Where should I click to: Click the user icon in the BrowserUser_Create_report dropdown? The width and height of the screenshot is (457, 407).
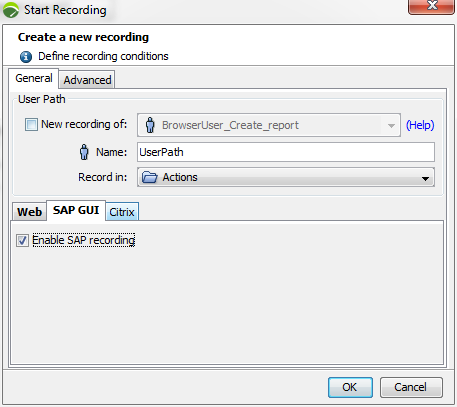tap(150, 125)
